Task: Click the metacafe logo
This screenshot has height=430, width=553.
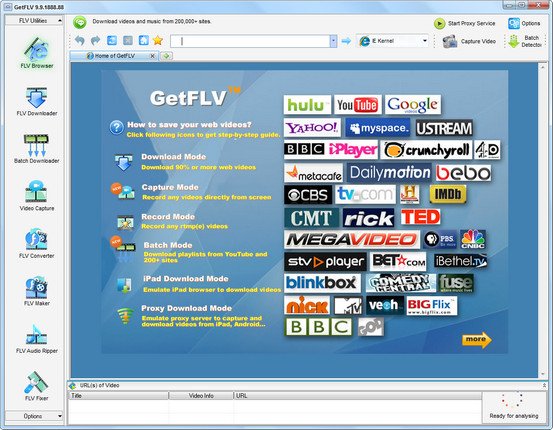Action: (314, 173)
